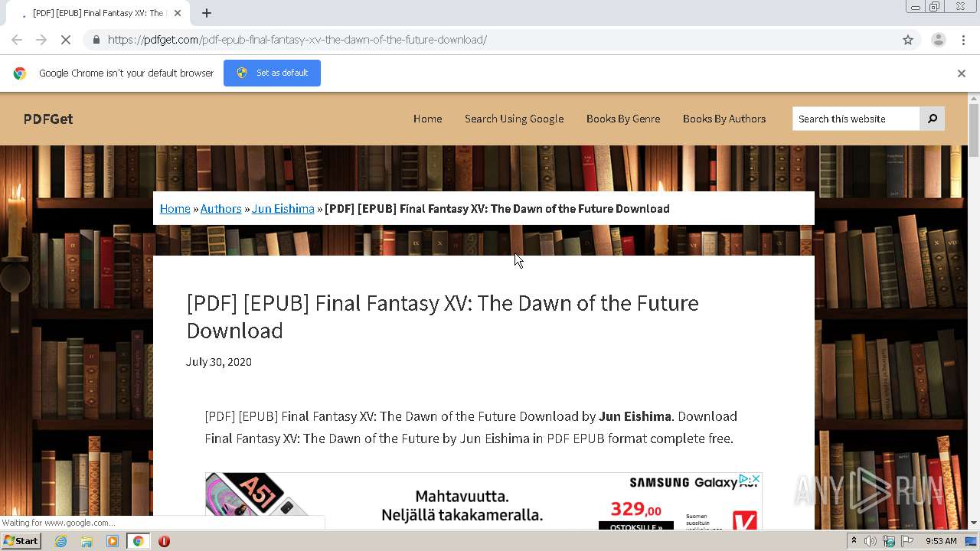
Task: Open Action Center flag icon
Action: coord(907,541)
